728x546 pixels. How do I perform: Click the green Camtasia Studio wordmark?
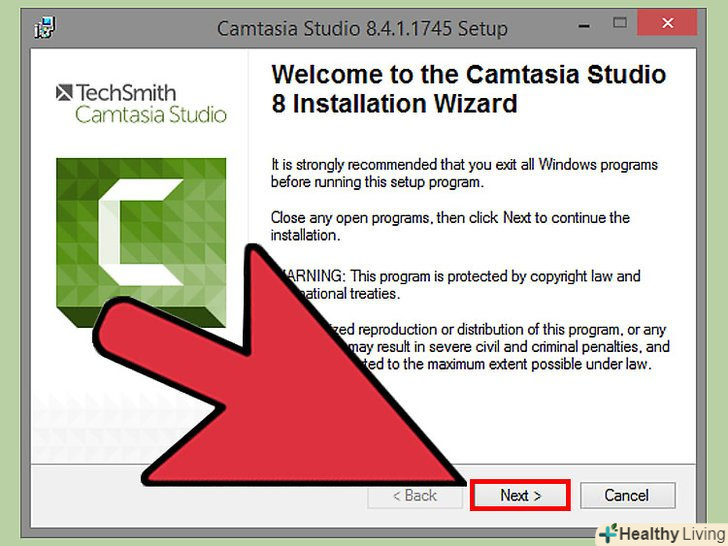(151, 115)
